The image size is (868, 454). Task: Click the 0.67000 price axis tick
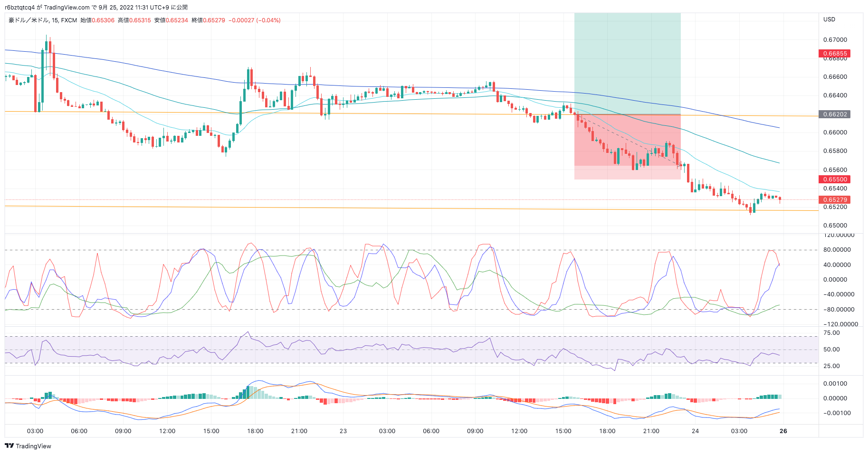(x=835, y=40)
